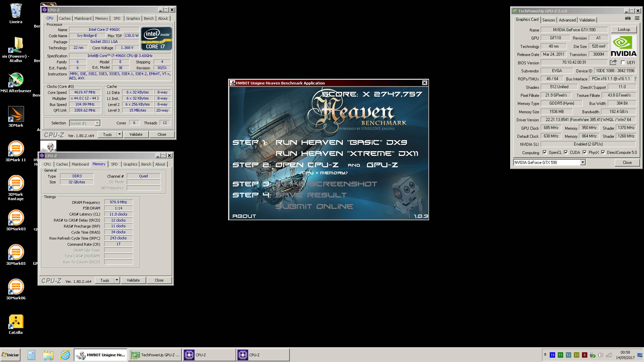Viewport: 644px width, 362px height.
Task: Launch MSI Afterburner desktop icon
Action: 16,82
